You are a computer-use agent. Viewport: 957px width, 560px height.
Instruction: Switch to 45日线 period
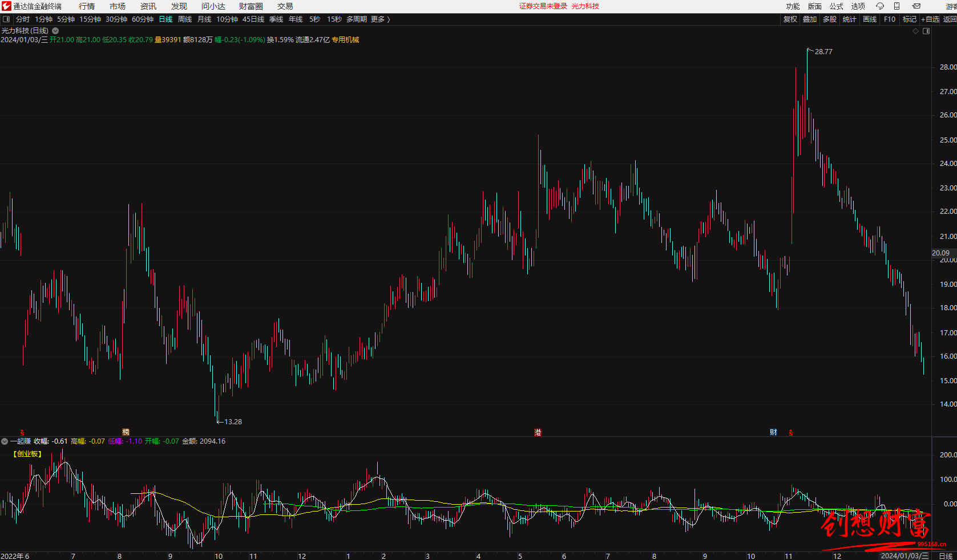[x=253, y=19]
